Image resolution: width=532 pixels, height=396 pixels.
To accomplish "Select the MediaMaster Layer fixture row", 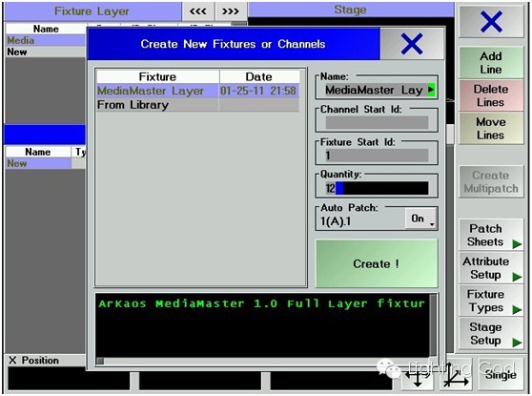I will click(x=197, y=91).
